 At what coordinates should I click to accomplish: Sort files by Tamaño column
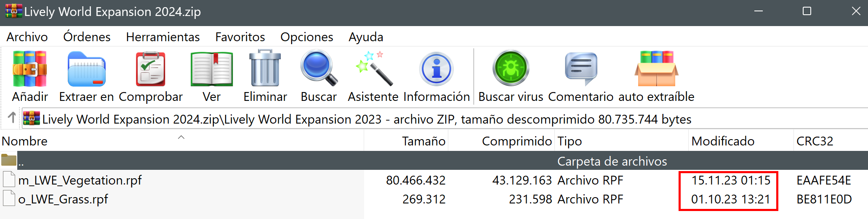[x=406, y=141]
